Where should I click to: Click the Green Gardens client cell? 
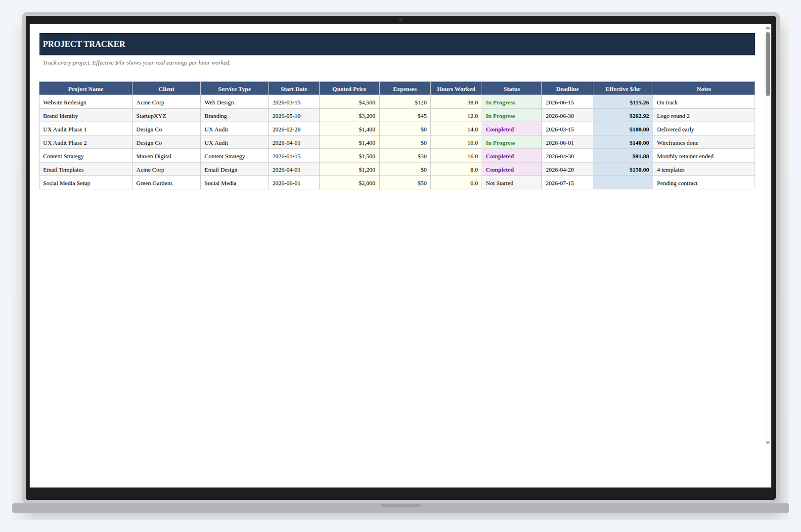point(166,182)
